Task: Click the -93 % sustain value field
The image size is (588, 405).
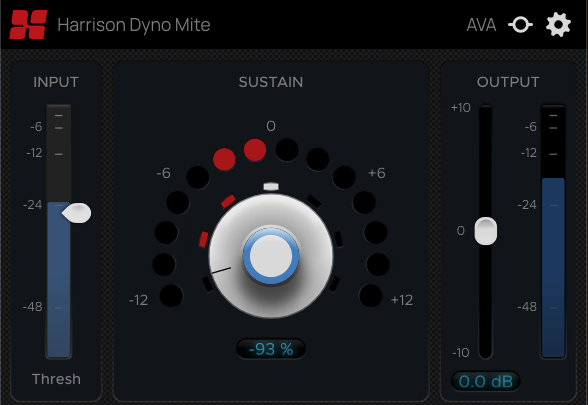Action: click(271, 349)
